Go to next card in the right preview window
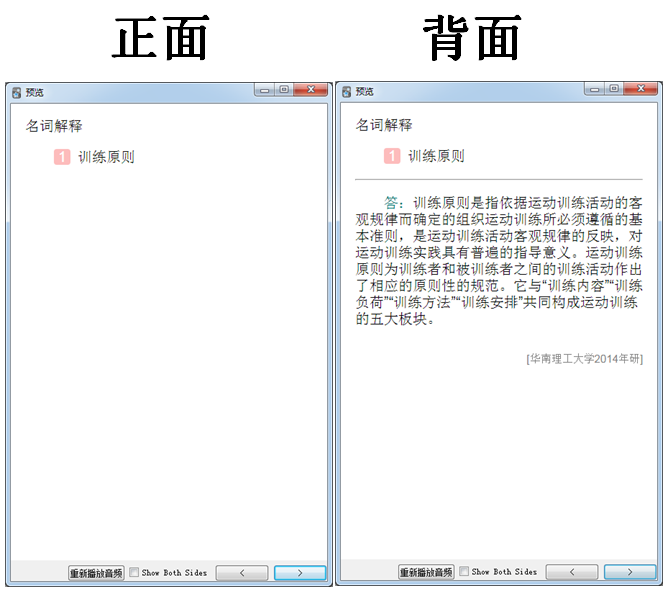This screenshot has height=594, width=666. 630,572
